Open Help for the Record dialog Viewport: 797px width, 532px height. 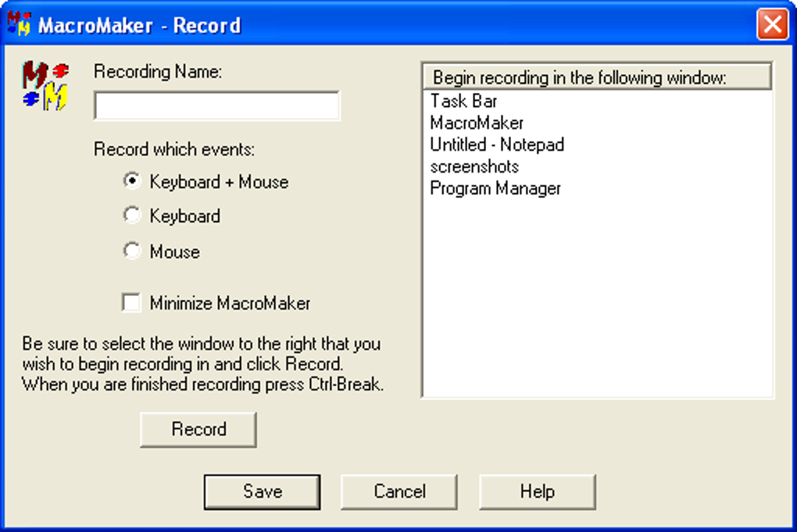(538, 492)
